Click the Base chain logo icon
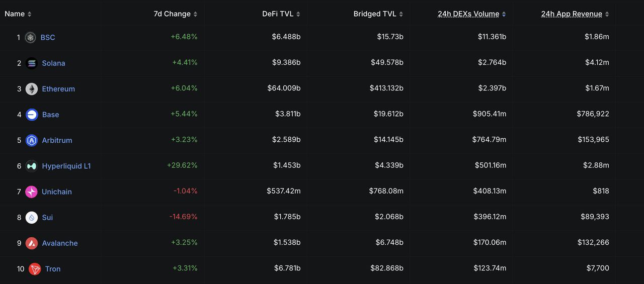The image size is (644, 284). pos(32,115)
